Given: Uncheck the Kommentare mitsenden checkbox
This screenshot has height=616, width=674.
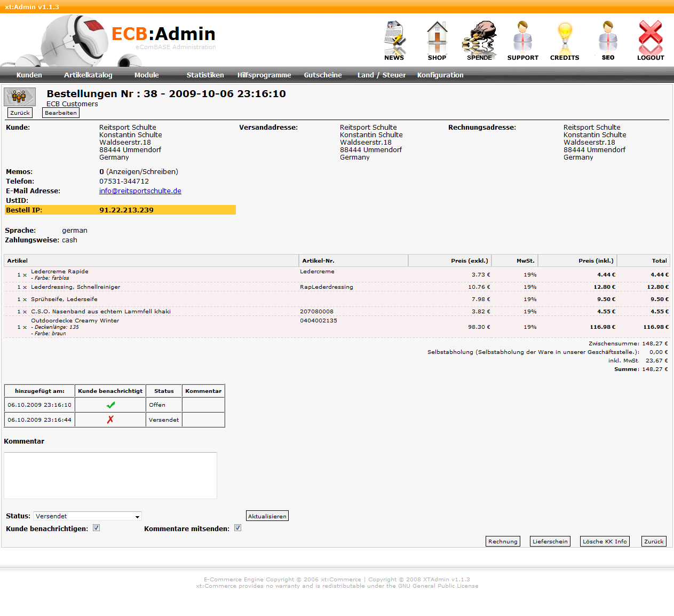Looking at the screenshot, I should pyautogui.click(x=238, y=528).
